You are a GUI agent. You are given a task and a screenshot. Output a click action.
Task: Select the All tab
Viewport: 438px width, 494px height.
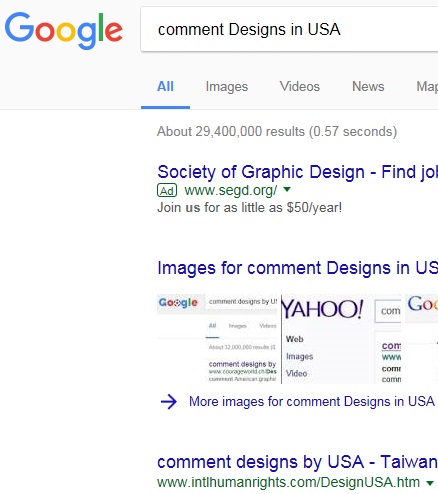(x=165, y=87)
